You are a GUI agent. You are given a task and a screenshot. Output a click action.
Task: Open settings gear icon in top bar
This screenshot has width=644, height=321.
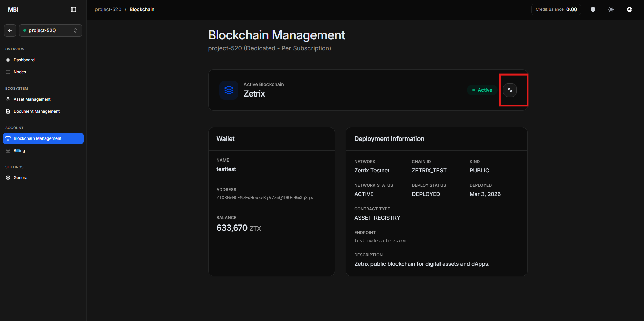(629, 9)
